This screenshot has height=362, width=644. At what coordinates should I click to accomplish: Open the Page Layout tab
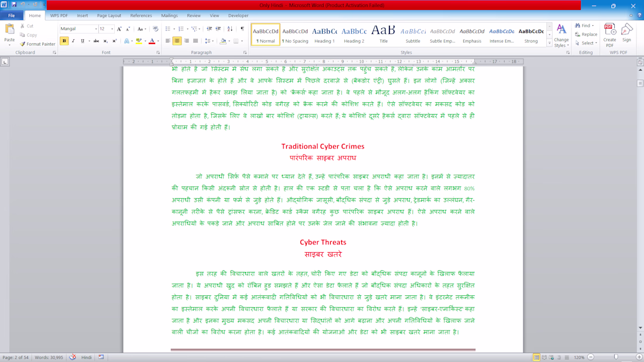(x=109, y=16)
